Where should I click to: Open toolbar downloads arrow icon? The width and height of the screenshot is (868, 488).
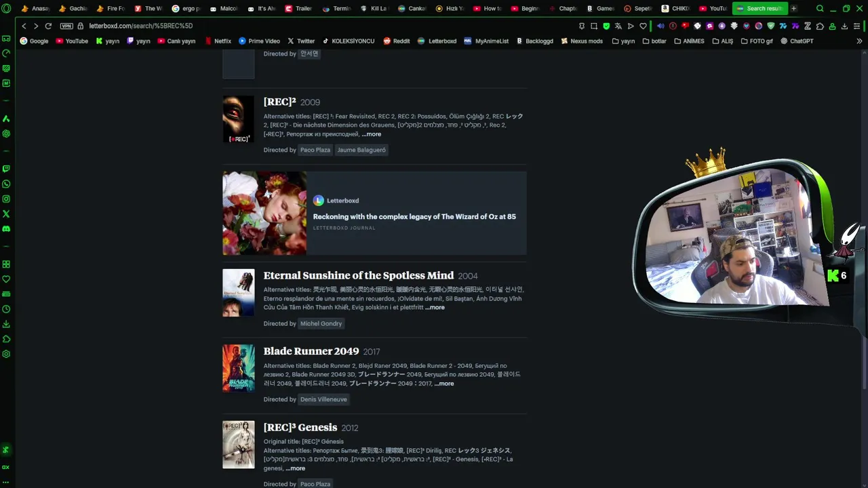pos(845,26)
